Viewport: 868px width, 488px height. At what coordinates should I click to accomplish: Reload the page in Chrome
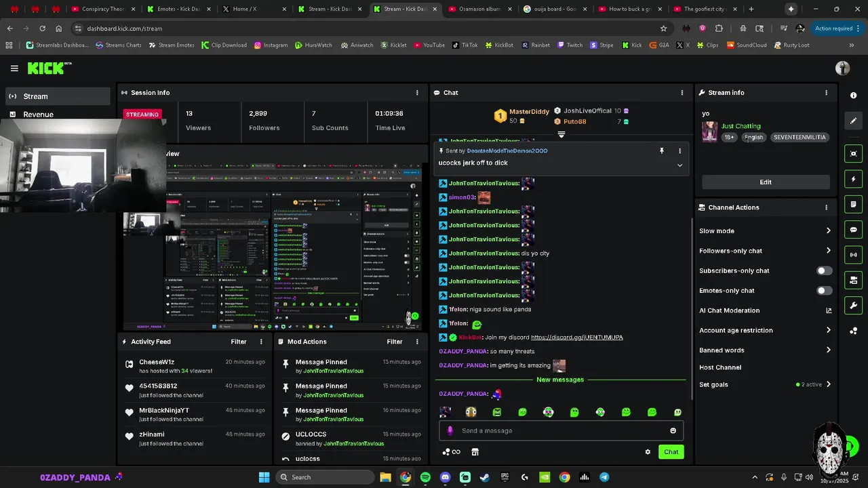point(42,28)
